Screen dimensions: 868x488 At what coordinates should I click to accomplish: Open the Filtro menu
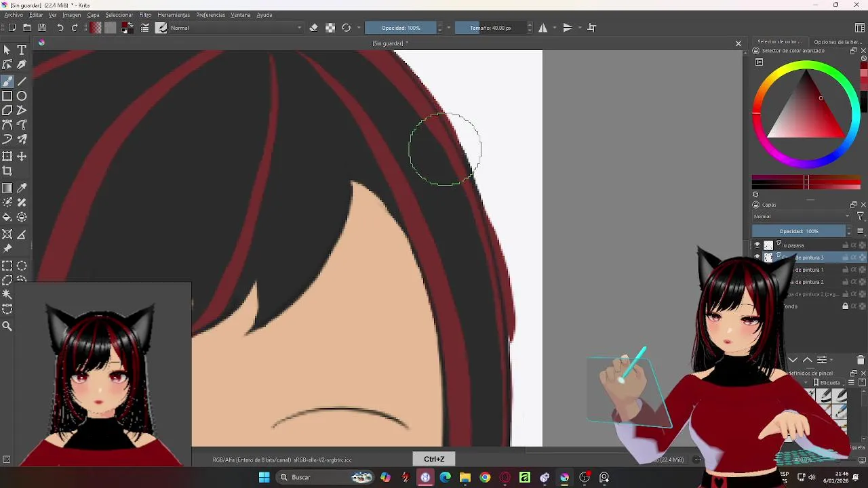(145, 15)
